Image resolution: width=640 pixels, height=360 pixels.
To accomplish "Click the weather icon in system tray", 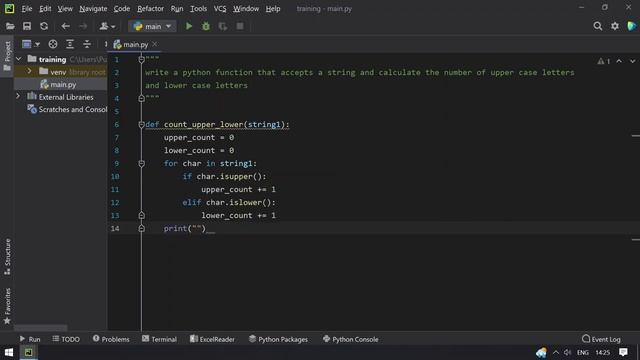I will 541,352.
